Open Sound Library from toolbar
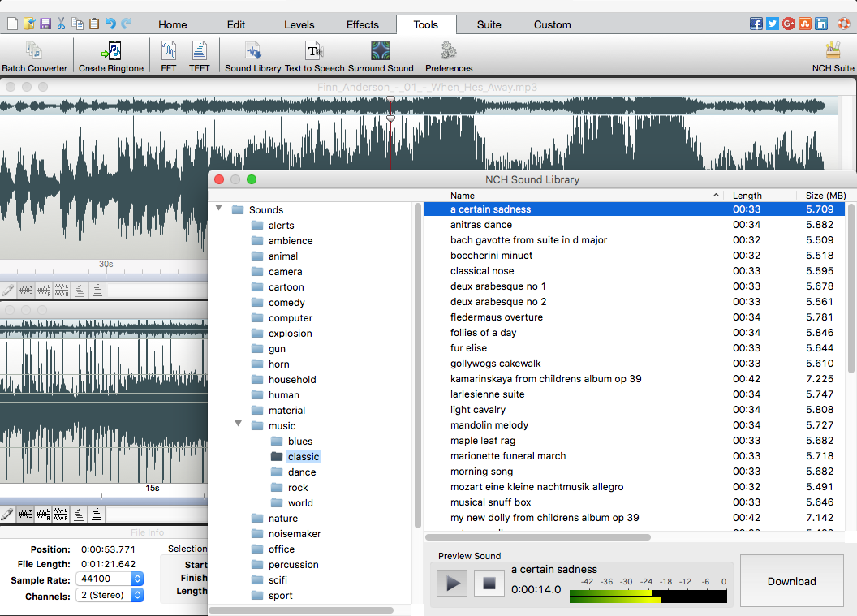 point(252,56)
